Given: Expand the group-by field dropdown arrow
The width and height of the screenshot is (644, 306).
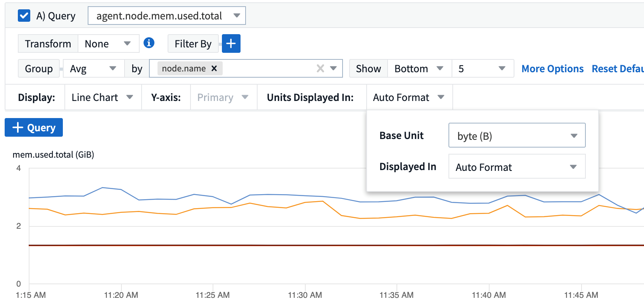Looking at the screenshot, I should point(333,69).
